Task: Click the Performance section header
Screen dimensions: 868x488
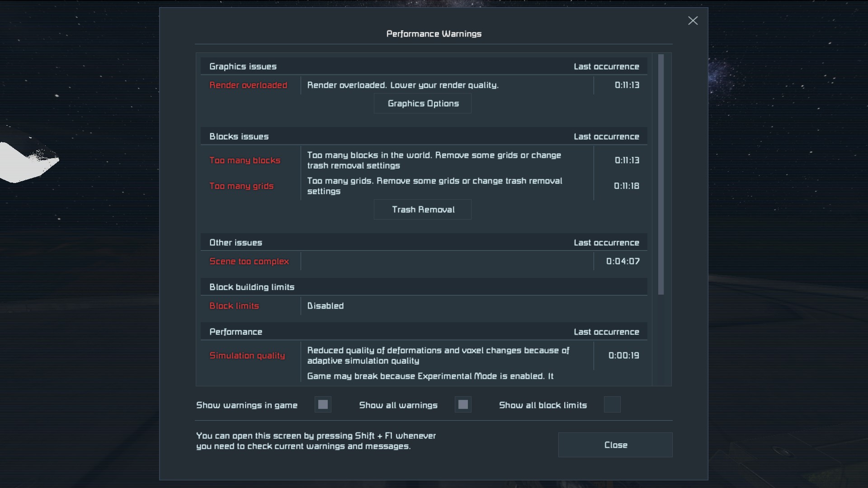Action: (x=236, y=332)
